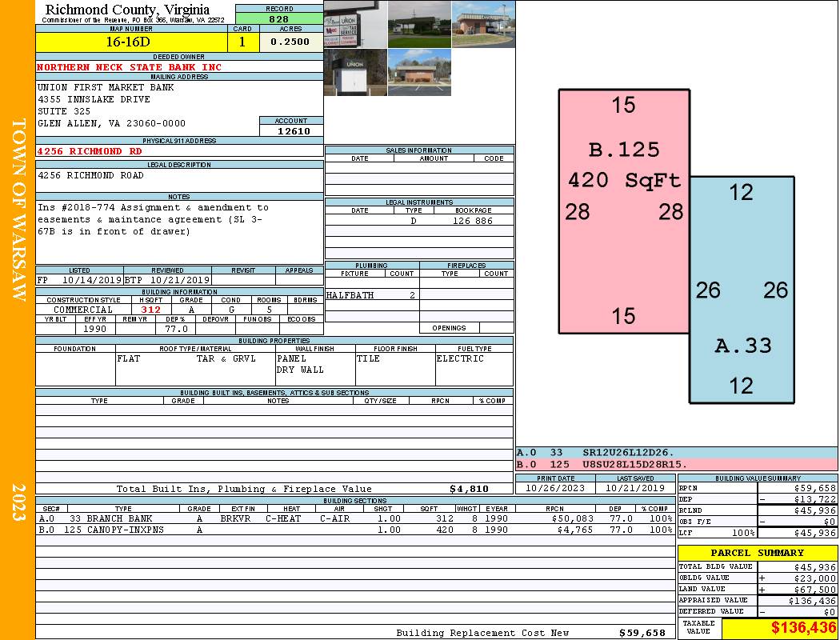Click A.0 sketch vector SR12U26L12D26 row

coord(677,453)
